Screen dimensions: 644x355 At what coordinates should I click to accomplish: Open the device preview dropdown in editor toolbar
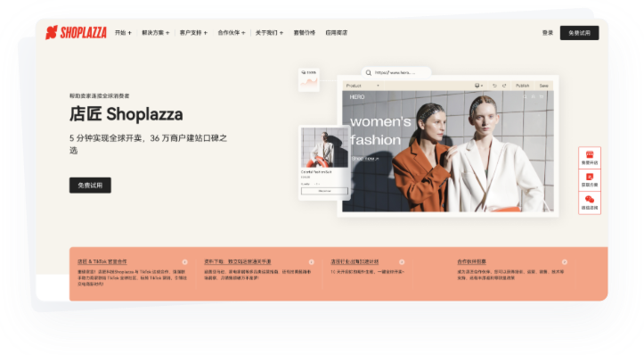[478, 86]
